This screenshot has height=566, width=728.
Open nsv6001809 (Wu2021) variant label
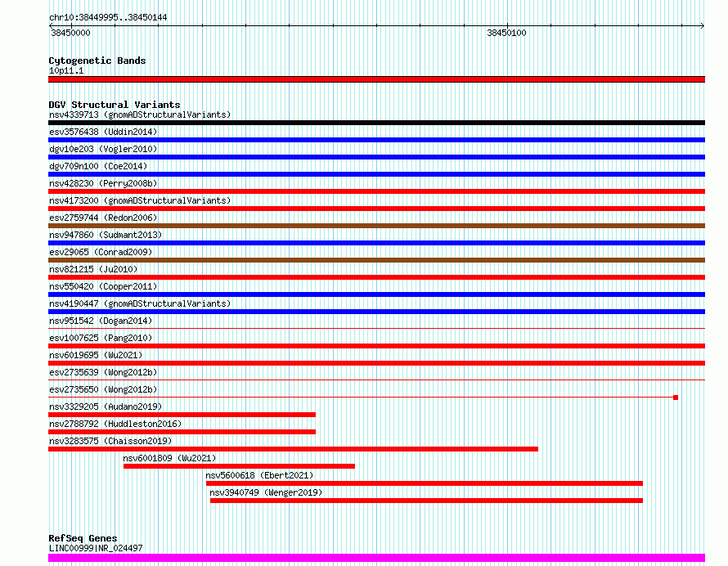tap(169, 458)
